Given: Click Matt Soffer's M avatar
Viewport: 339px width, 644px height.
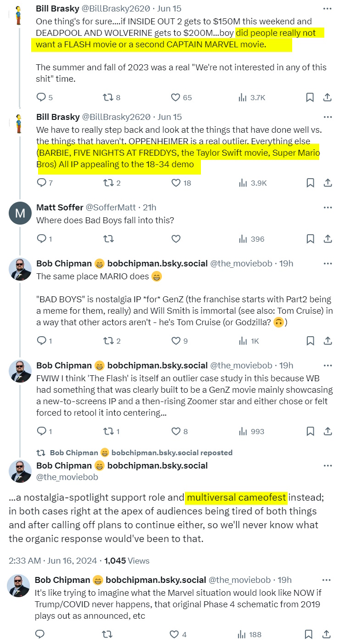Looking at the screenshot, I should point(20,213).
